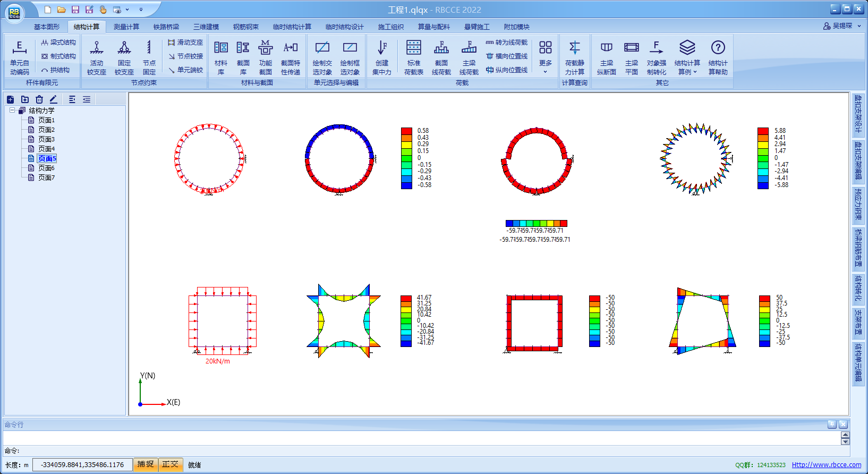Collapse the 结构力学 tree node
The width and height of the screenshot is (868, 474).
tap(12, 111)
